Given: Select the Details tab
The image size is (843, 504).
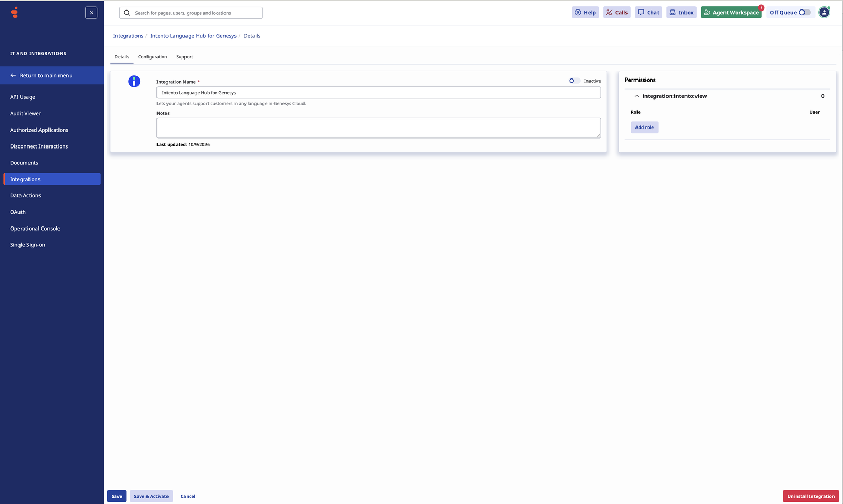Looking at the screenshot, I should pos(122,57).
